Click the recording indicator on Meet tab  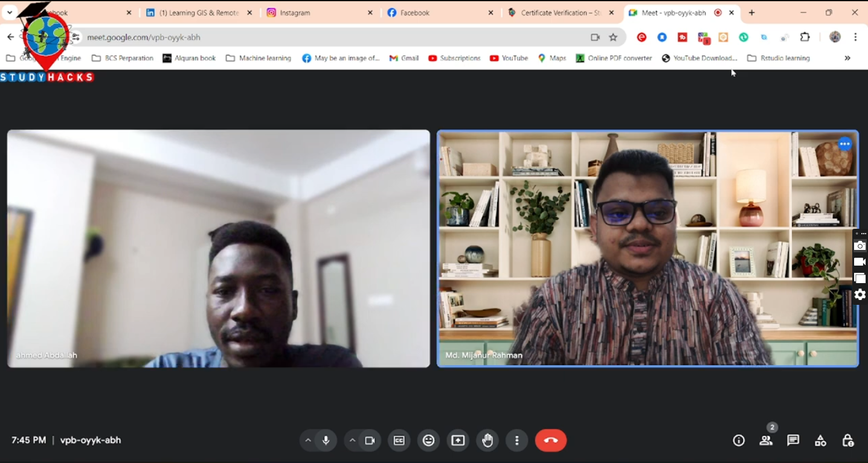pos(718,13)
